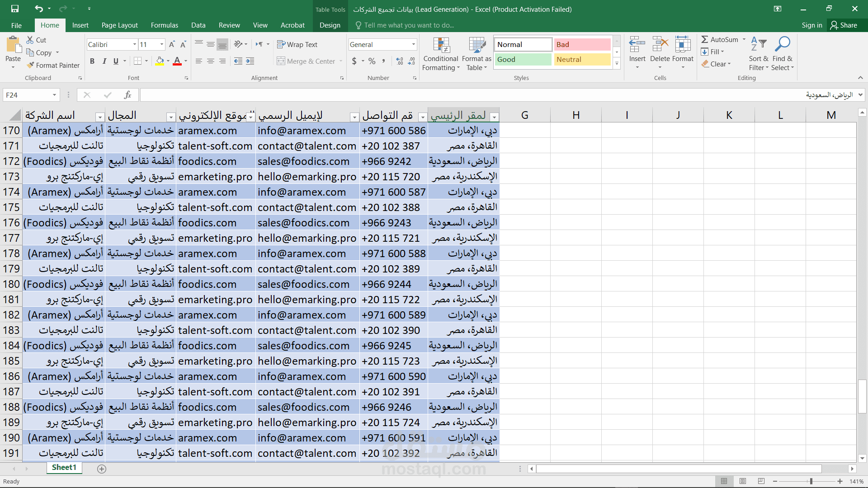The width and height of the screenshot is (868, 488).
Task: Click Merge & Center
Action: tap(306, 61)
